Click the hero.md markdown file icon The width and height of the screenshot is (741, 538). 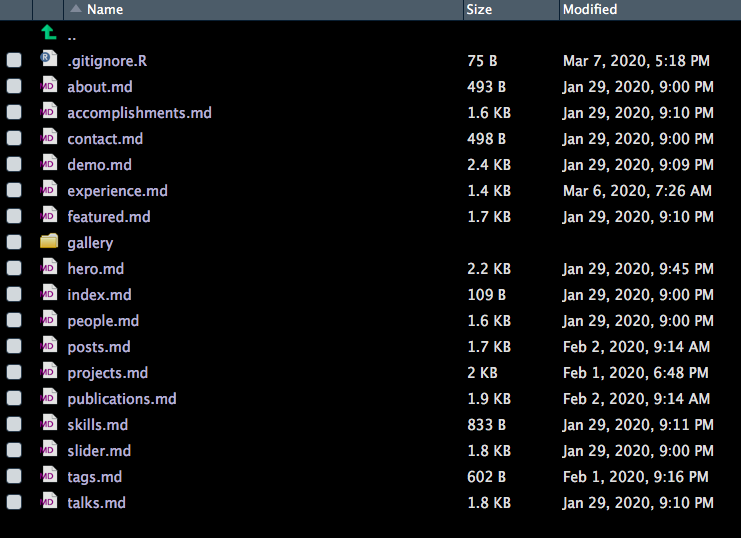click(48, 268)
